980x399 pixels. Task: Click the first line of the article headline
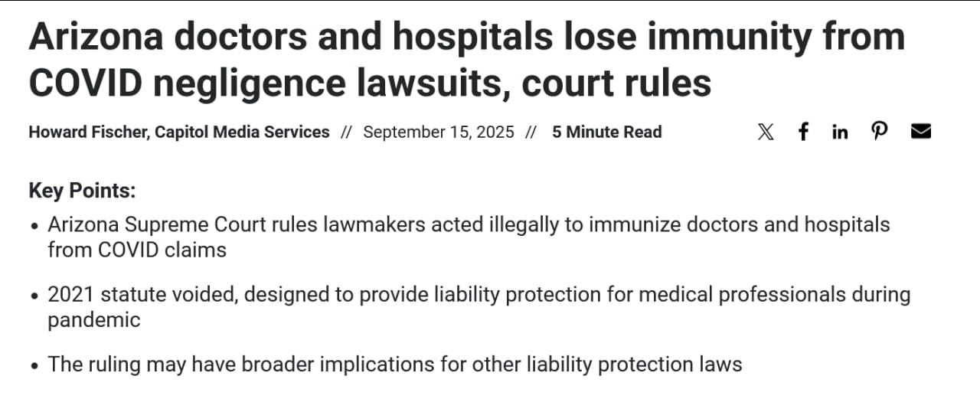click(466, 36)
